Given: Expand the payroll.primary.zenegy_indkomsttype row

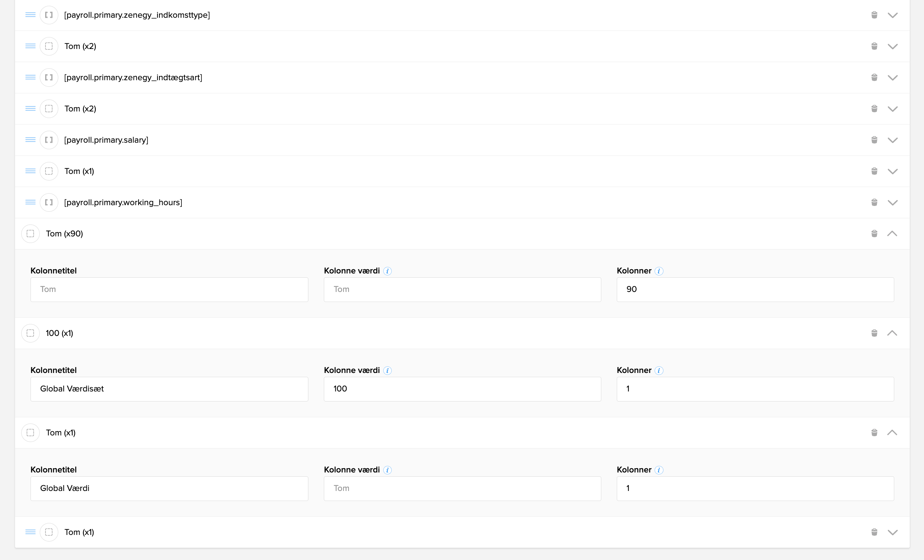Looking at the screenshot, I should click(x=892, y=15).
